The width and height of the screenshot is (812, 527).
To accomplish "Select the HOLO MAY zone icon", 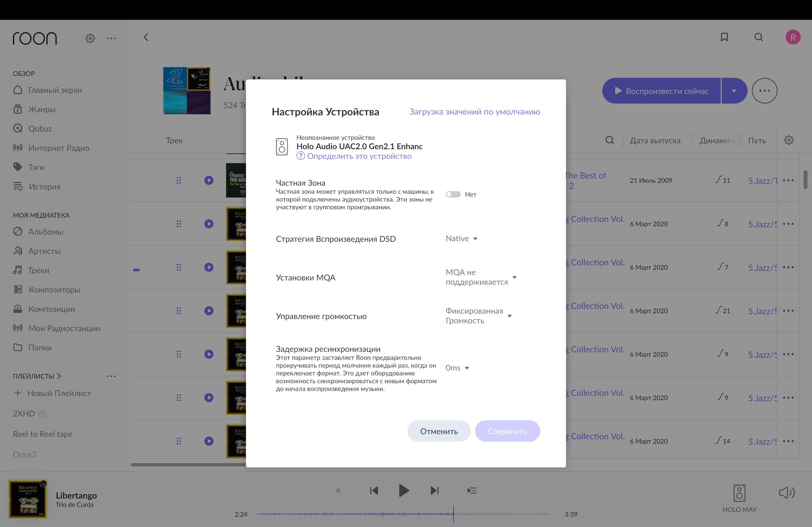I will tap(739, 493).
